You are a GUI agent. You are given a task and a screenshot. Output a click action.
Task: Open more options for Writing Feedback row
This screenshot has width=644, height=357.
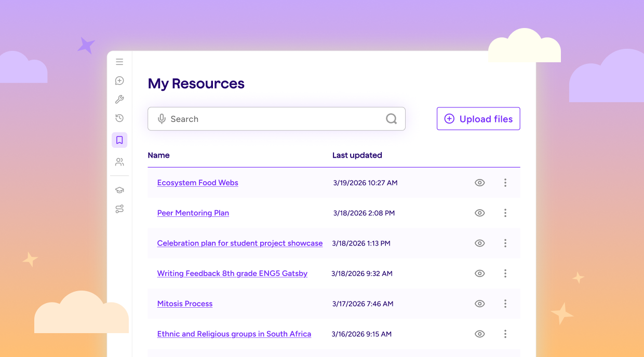[505, 273]
